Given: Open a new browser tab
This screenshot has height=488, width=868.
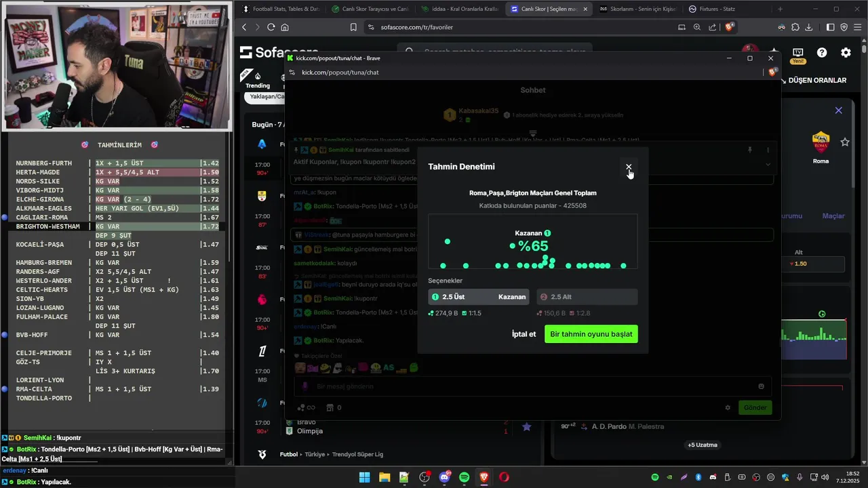Looking at the screenshot, I should pyautogui.click(x=780, y=9).
